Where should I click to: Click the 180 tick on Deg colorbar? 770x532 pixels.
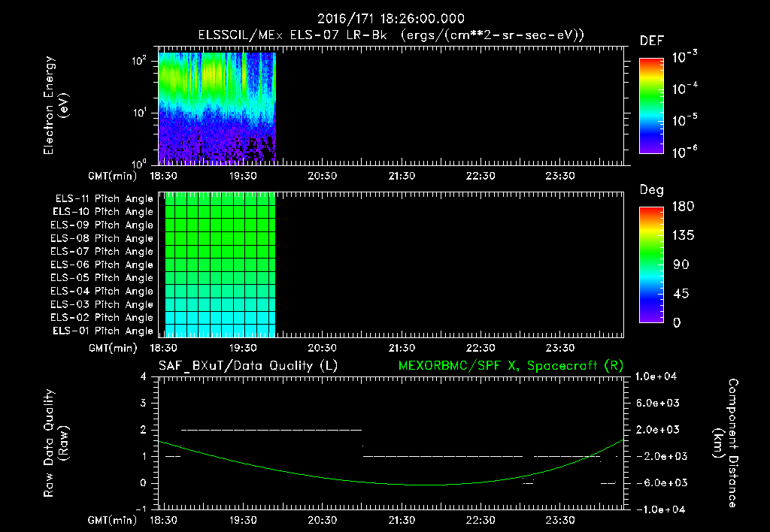coord(683,207)
